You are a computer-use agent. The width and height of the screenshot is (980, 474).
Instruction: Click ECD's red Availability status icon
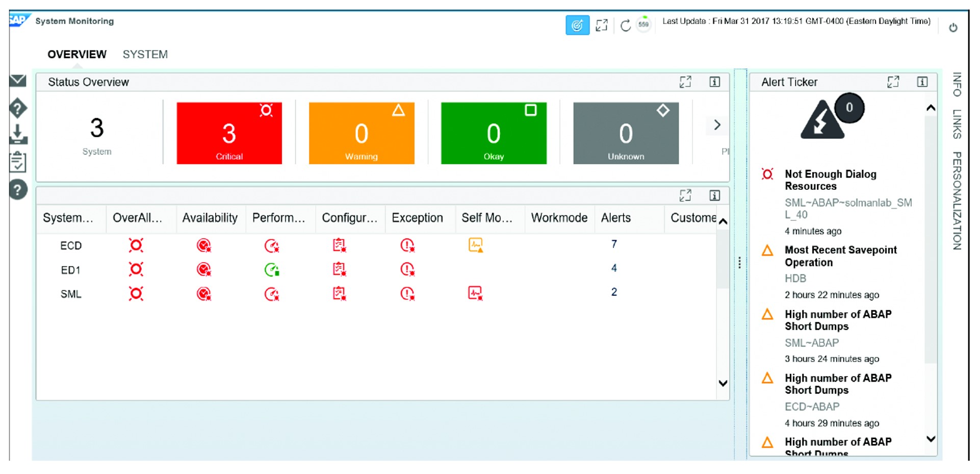[204, 245]
